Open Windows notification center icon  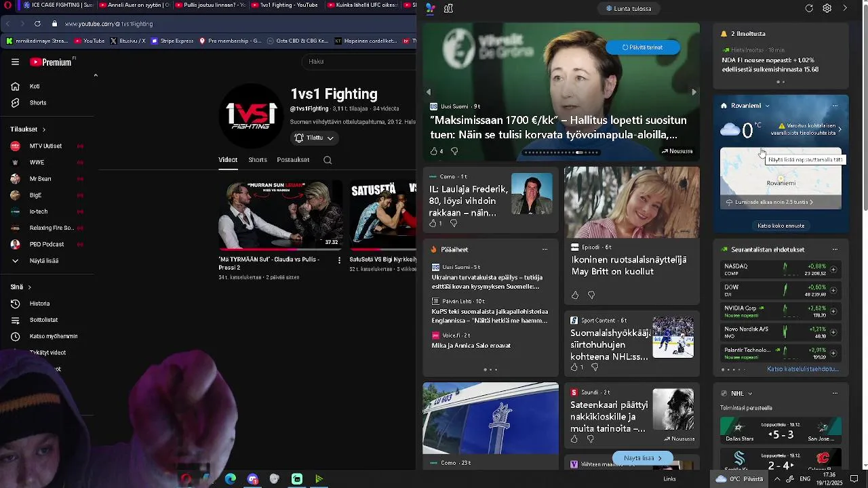[854, 479]
